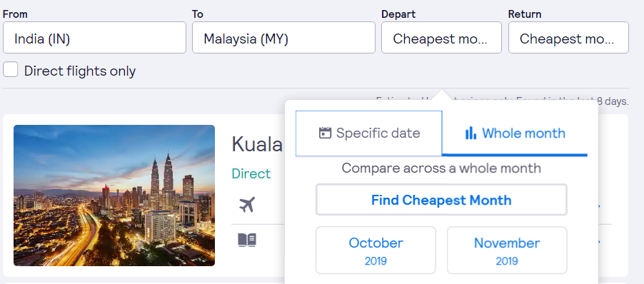Choose November 2019 month option

point(507,250)
